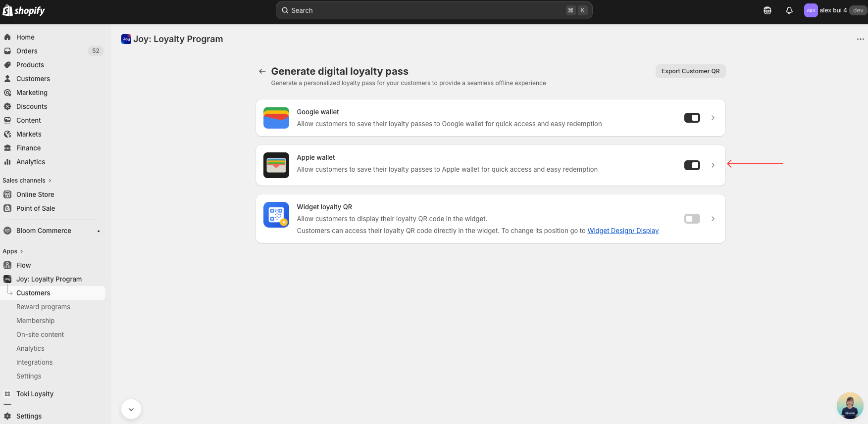Screen dimensions: 868x424
Task: Click the Google wallet app icon
Action: [276, 118]
